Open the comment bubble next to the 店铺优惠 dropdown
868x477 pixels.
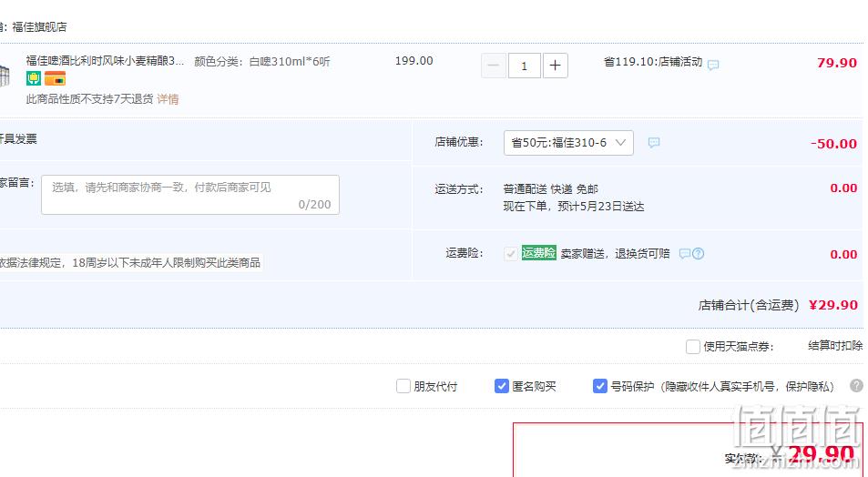coord(654,143)
